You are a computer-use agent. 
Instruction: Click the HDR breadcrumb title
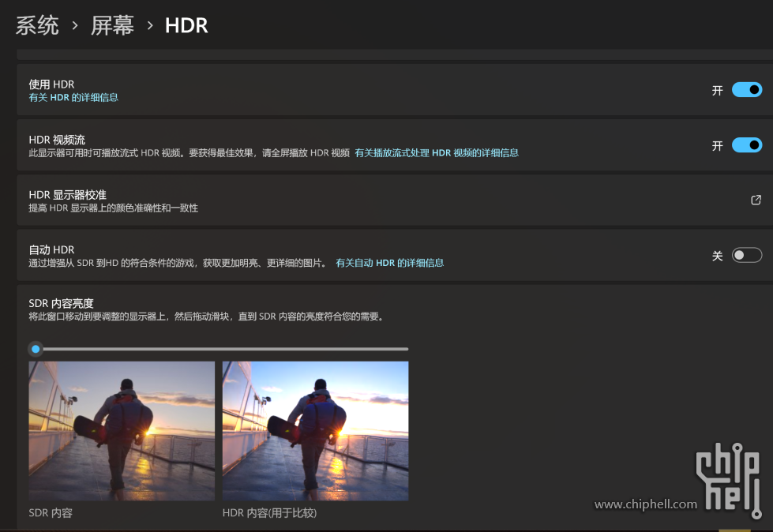coord(186,25)
